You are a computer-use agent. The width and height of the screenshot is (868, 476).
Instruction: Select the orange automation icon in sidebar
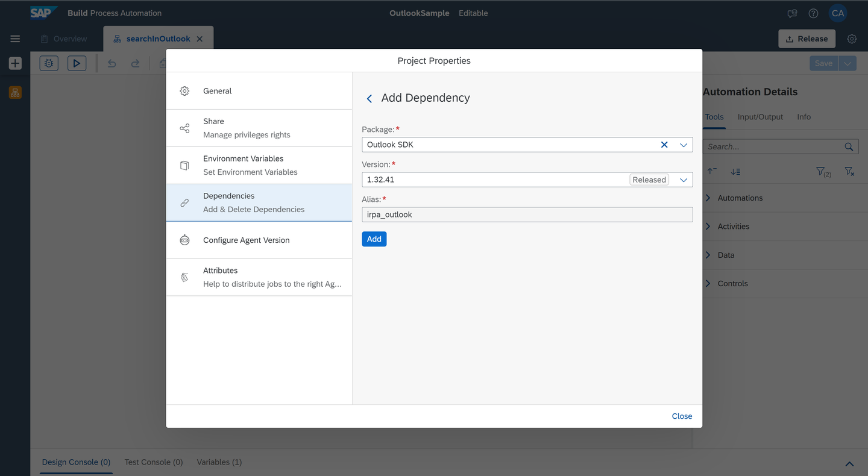(x=15, y=92)
